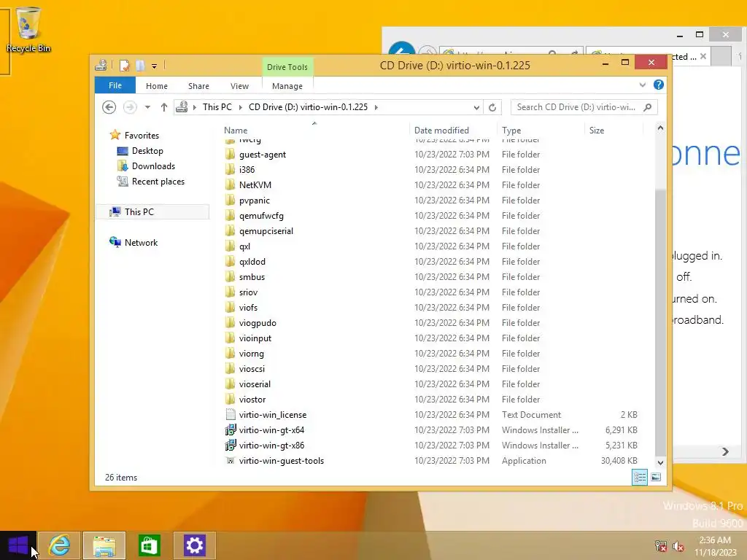Select the viogpudo folder
747x560 pixels.
pos(258,323)
